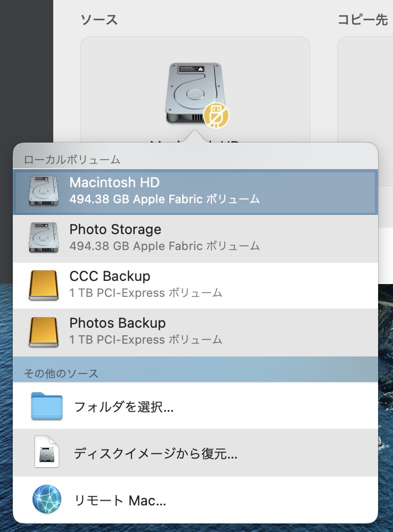Click CCC Backup's 1 TB PCI-Express text
This screenshot has height=532, width=393.
pyautogui.click(x=146, y=293)
